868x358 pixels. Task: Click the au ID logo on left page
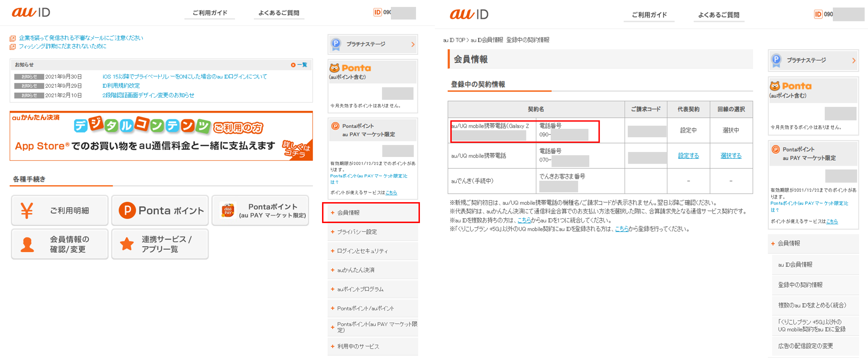tap(31, 13)
